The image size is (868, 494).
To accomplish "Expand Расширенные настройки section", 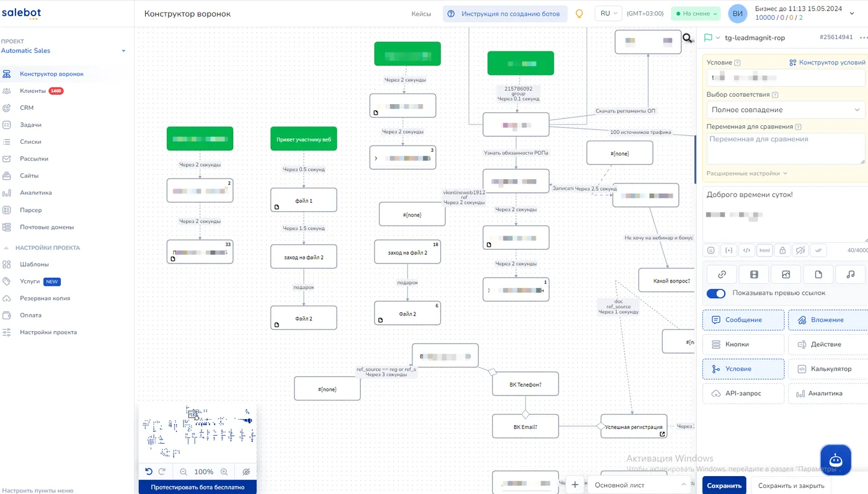I will [x=747, y=174].
